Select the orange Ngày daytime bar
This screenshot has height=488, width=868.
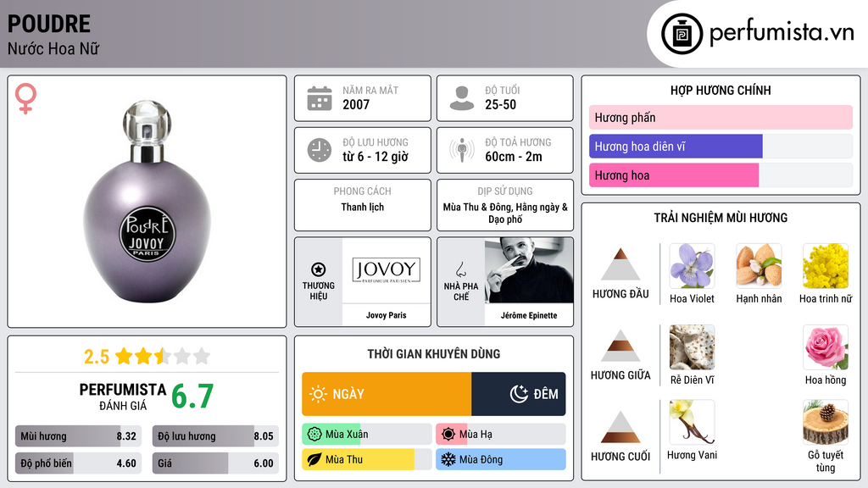coord(387,394)
